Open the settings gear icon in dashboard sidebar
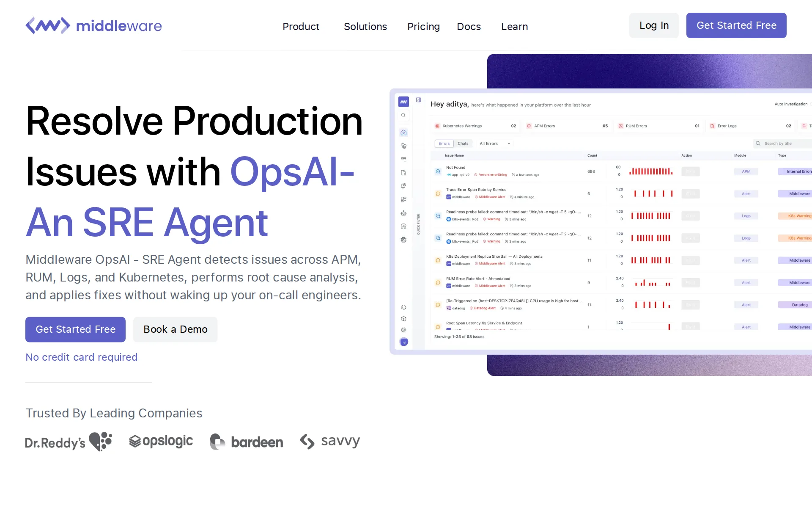Image resolution: width=812 pixels, height=508 pixels. pyautogui.click(x=403, y=330)
